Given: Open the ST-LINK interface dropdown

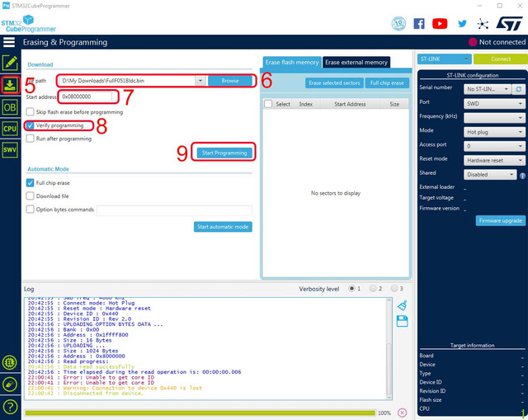Looking at the screenshot, I should point(444,59).
